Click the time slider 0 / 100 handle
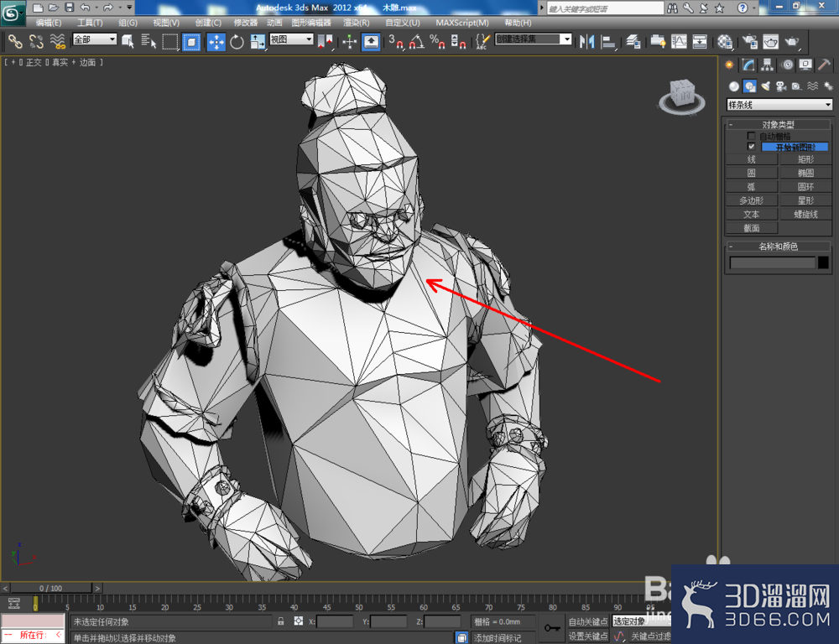The height and width of the screenshot is (644, 839). [x=51, y=588]
